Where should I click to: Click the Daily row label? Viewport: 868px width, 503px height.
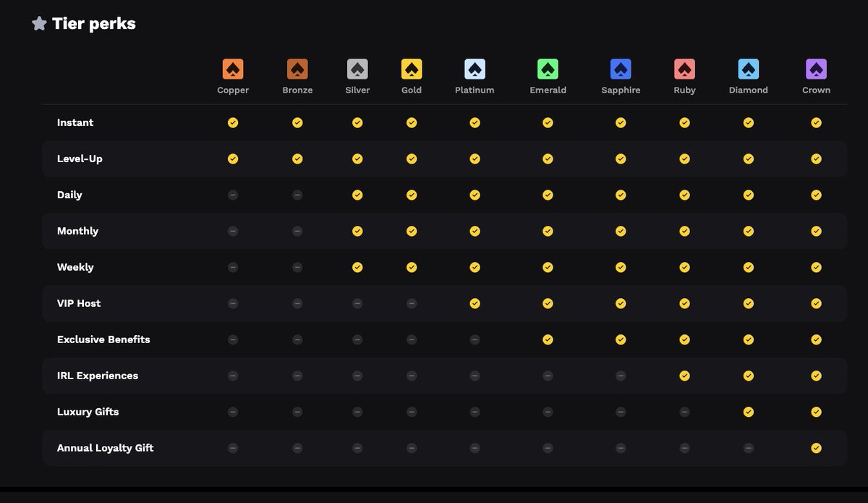tap(69, 195)
